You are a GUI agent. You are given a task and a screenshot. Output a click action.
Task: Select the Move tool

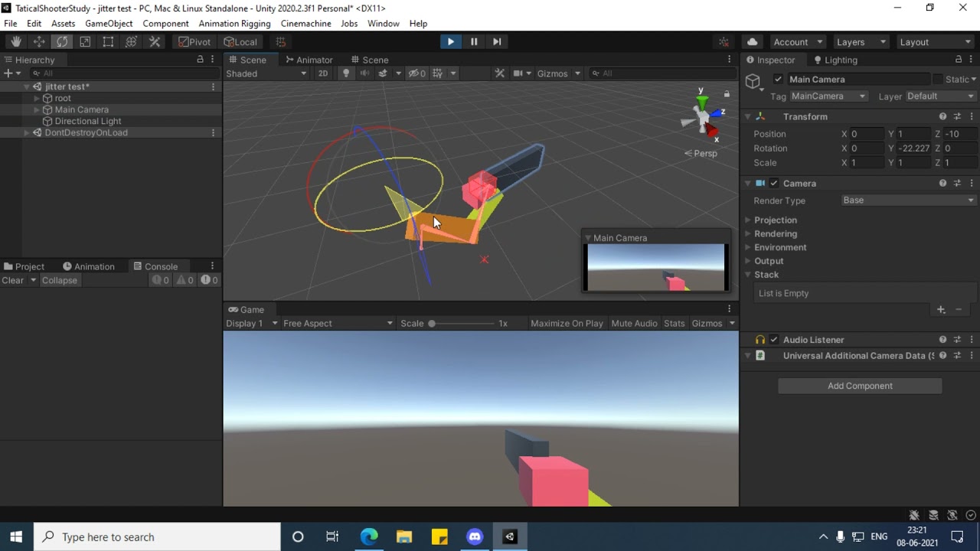click(x=39, y=42)
